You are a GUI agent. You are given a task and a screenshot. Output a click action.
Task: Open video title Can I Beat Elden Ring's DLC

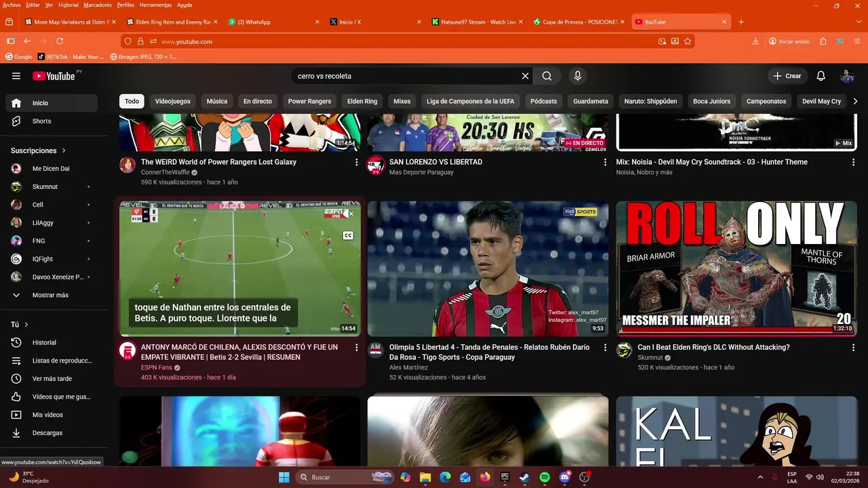(713, 348)
